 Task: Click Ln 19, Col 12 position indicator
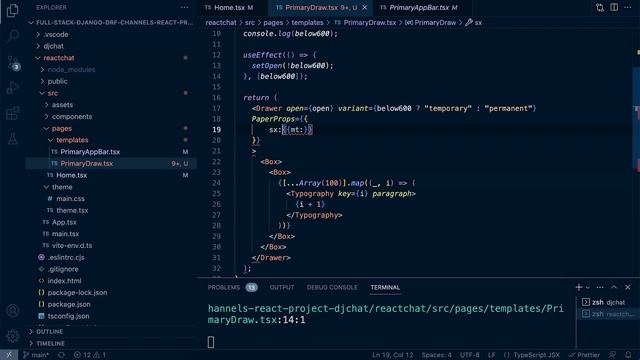click(x=393, y=355)
